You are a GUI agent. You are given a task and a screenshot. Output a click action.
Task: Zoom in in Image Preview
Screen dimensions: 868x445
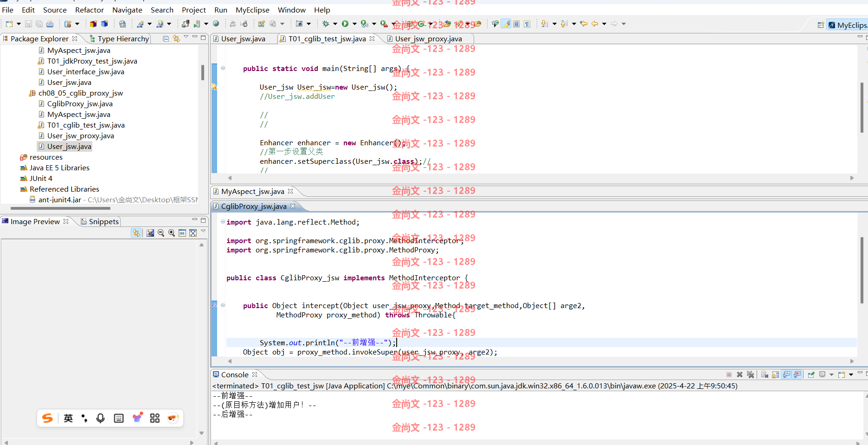(x=172, y=233)
